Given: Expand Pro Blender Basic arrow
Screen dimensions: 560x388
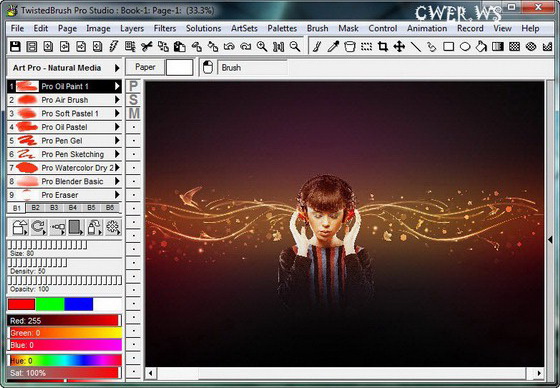Looking at the screenshot, I should (x=117, y=181).
